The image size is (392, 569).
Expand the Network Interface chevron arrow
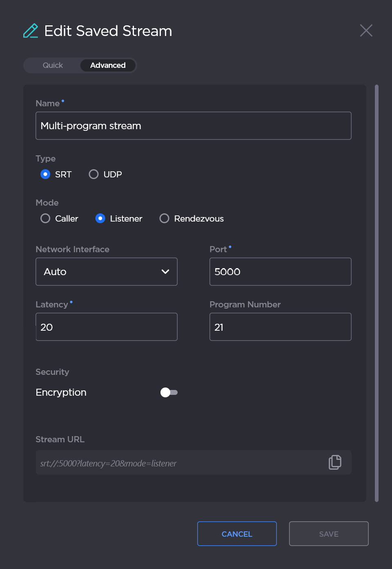(x=165, y=272)
